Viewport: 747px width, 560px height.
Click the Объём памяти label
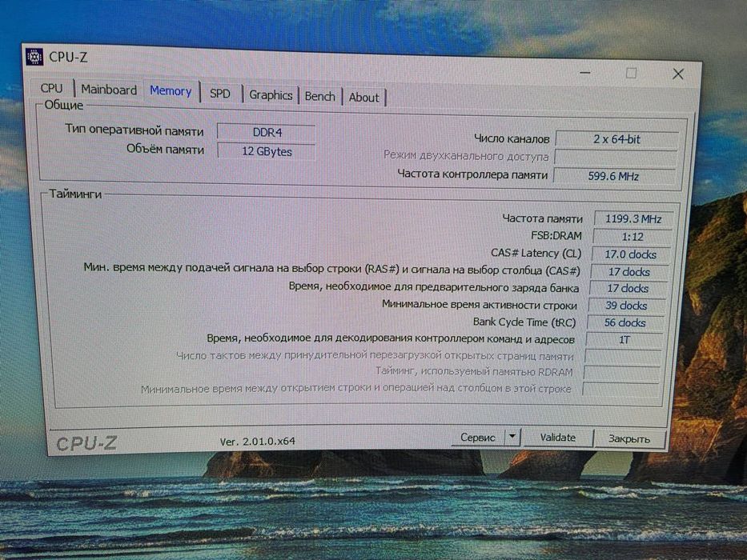click(x=165, y=149)
